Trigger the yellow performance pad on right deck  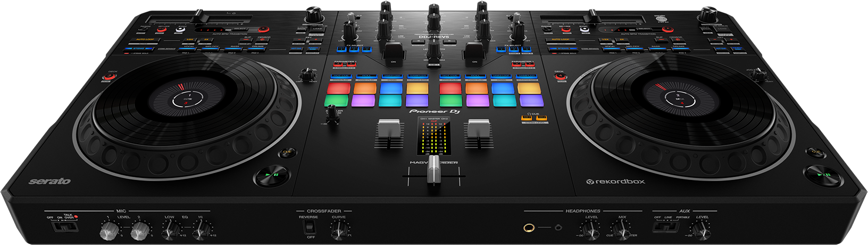pos(529,88)
